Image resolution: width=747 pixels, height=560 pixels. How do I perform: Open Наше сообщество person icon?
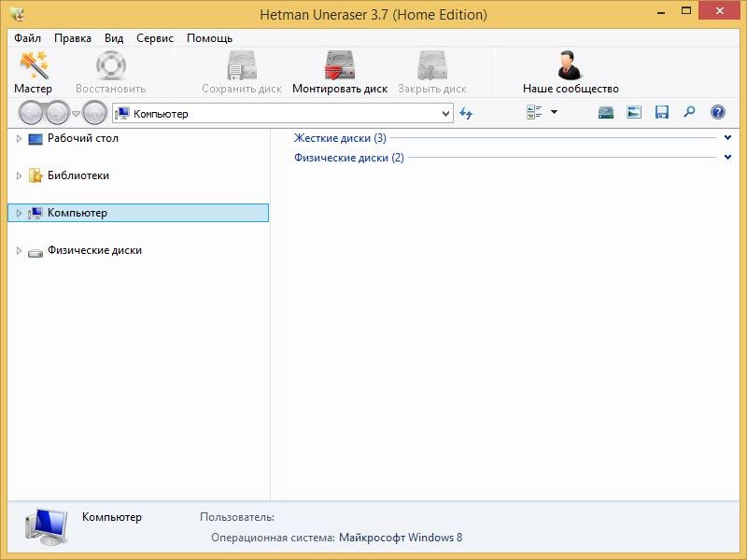pyautogui.click(x=570, y=64)
